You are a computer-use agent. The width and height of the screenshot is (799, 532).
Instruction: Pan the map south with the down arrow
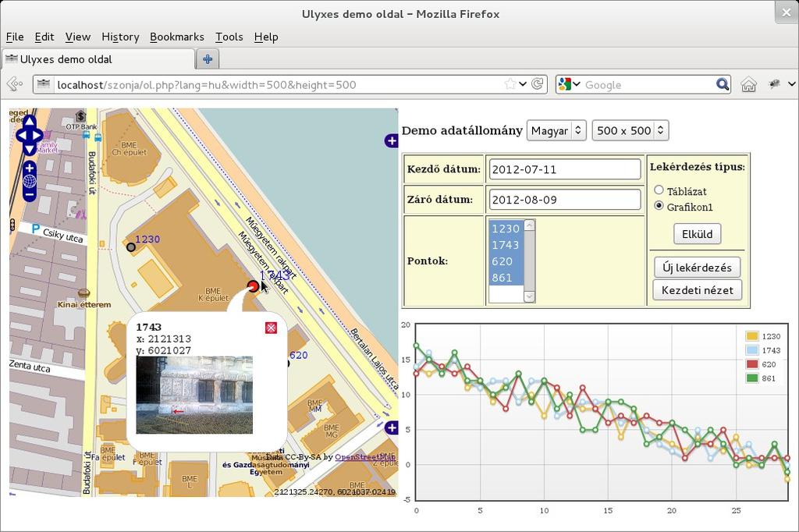(29, 149)
